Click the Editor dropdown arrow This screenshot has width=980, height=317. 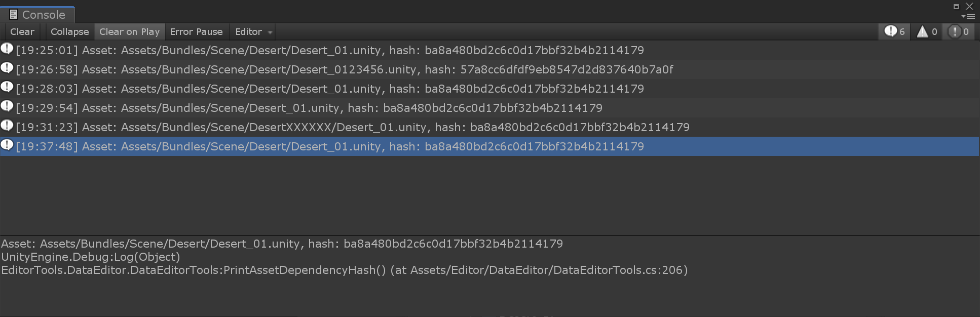[270, 32]
